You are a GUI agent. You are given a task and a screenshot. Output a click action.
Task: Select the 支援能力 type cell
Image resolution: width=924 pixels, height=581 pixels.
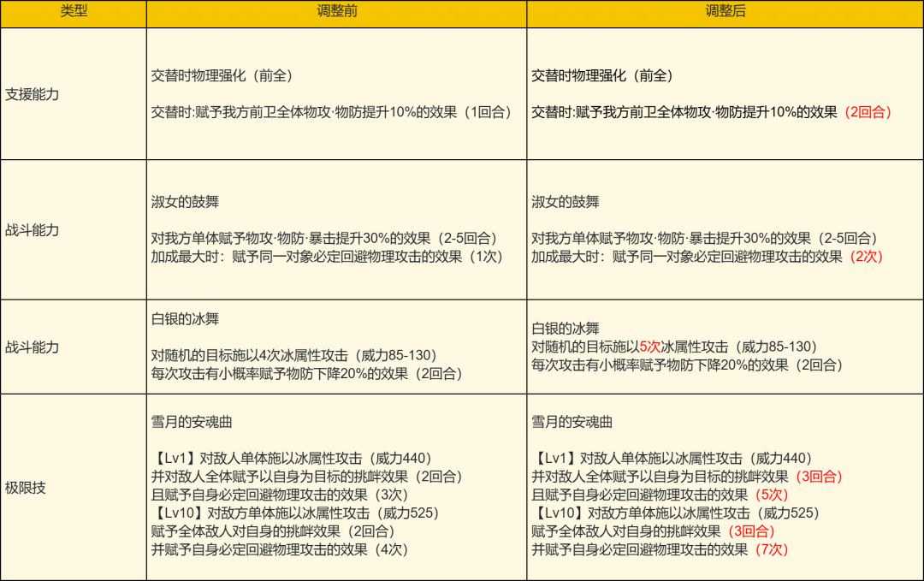[74, 93]
